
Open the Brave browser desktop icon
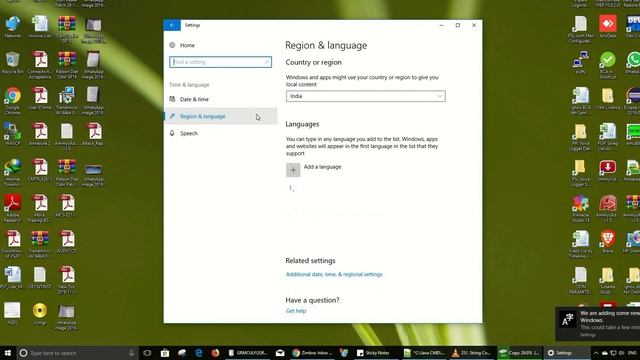[x=608, y=242]
